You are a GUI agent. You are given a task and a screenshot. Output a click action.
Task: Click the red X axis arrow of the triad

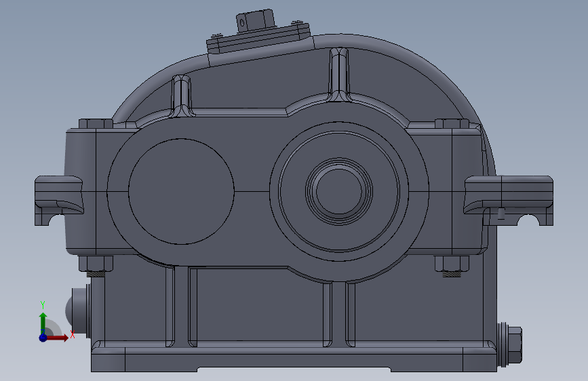pyautogui.click(x=57, y=338)
